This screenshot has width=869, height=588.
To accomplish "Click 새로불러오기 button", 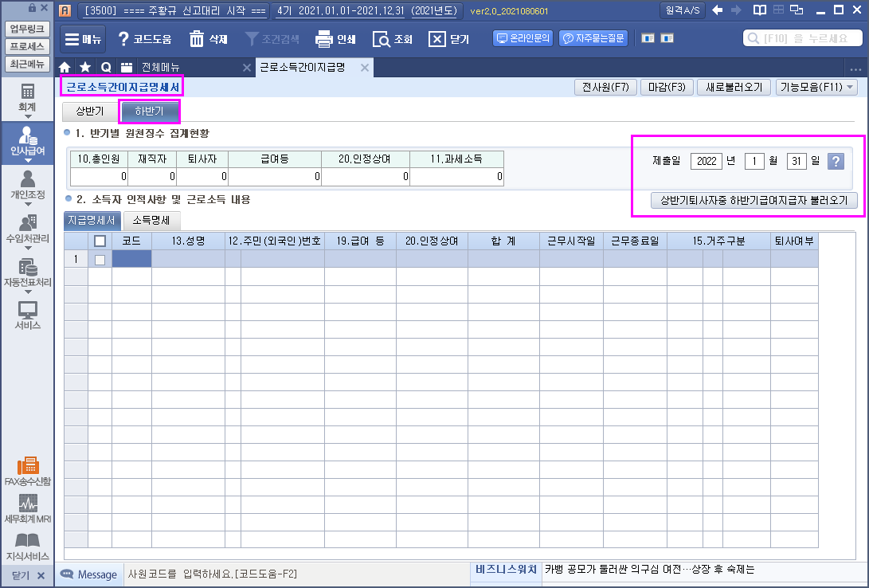I will click(734, 87).
